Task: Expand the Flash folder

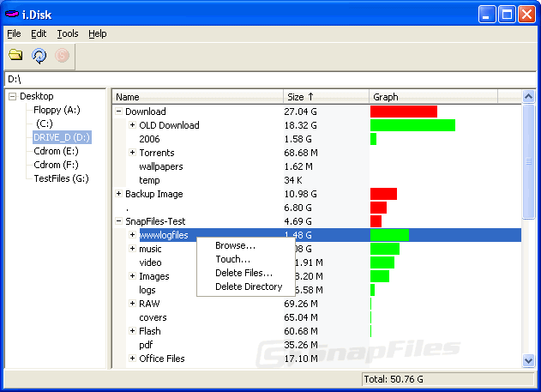Action: [133, 330]
